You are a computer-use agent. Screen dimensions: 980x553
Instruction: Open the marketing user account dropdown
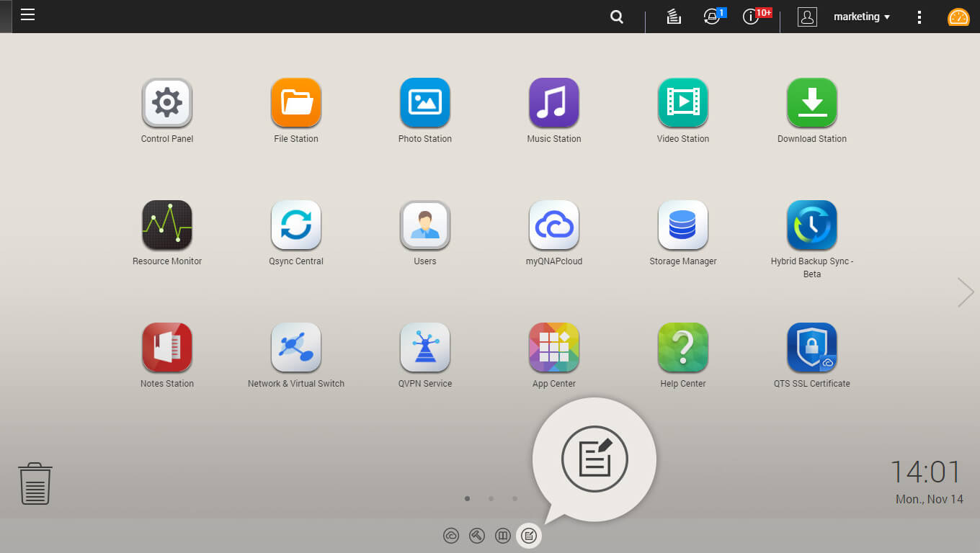pyautogui.click(x=861, y=16)
